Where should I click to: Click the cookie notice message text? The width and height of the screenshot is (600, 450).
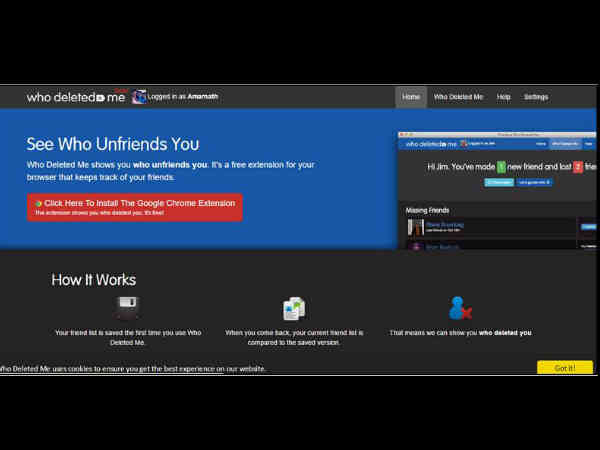132,369
